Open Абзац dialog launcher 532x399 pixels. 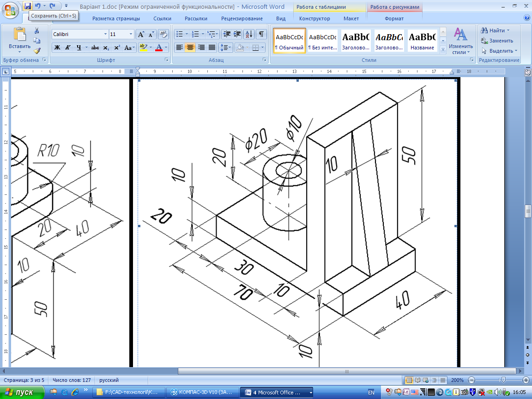pyautogui.click(x=264, y=60)
